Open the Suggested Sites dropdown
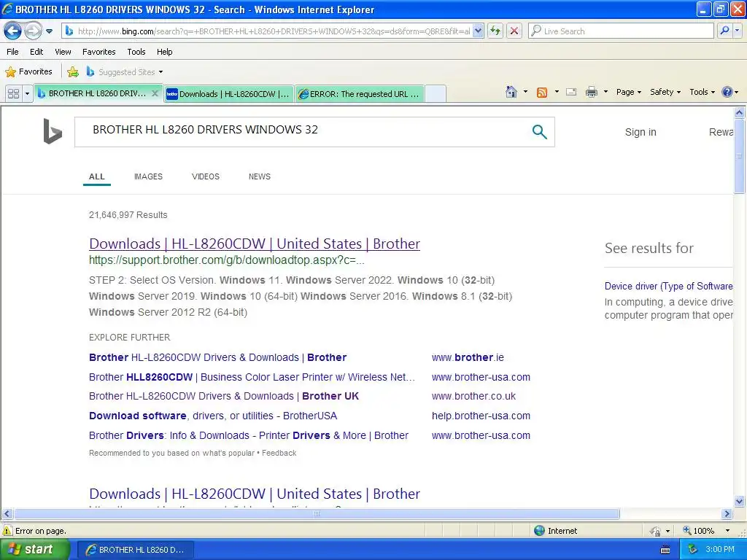Viewport: 747px width, 560px height. tap(124, 72)
